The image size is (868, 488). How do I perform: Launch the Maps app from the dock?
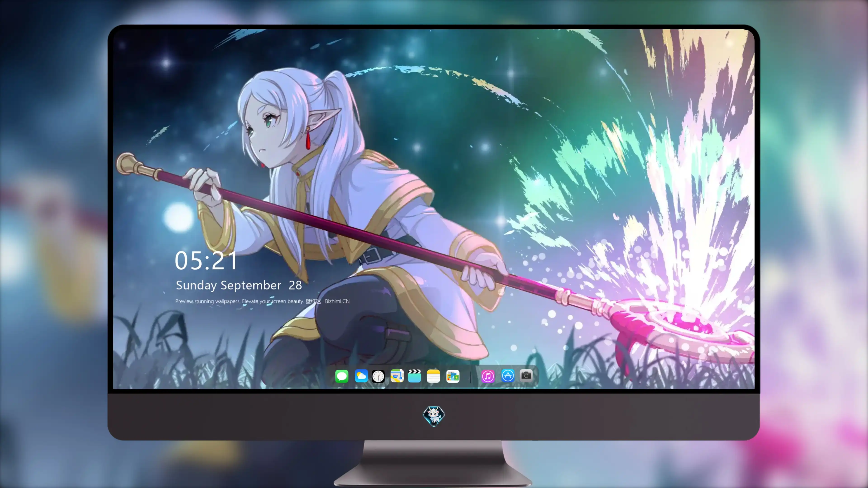click(x=397, y=376)
